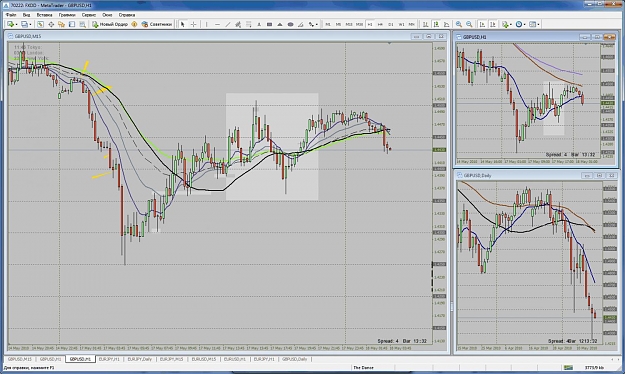Switch to the EURJPY,Daily chart tab
The height and width of the screenshot is (374, 625).
click(140, 359)
